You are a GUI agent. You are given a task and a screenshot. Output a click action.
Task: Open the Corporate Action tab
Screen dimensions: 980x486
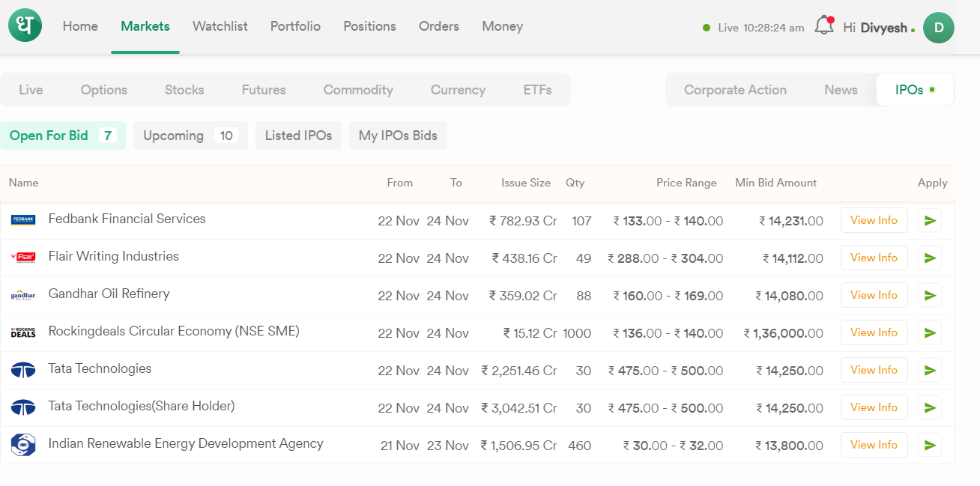735,90
